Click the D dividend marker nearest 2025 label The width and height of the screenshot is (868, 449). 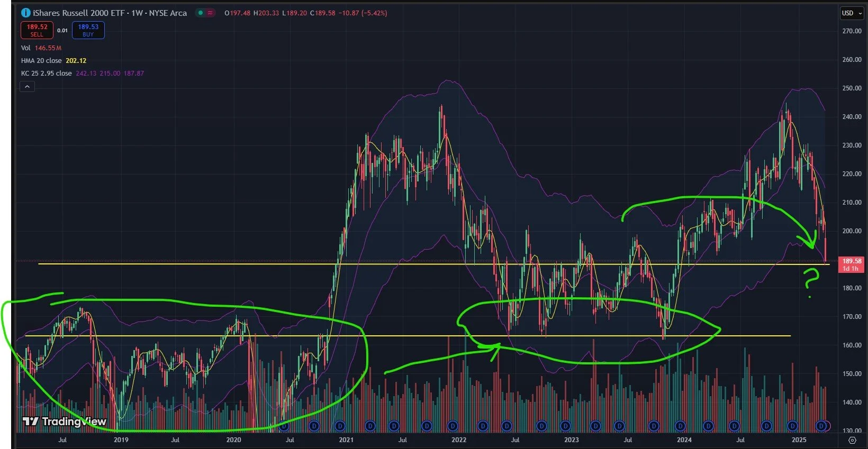point(792,426)
